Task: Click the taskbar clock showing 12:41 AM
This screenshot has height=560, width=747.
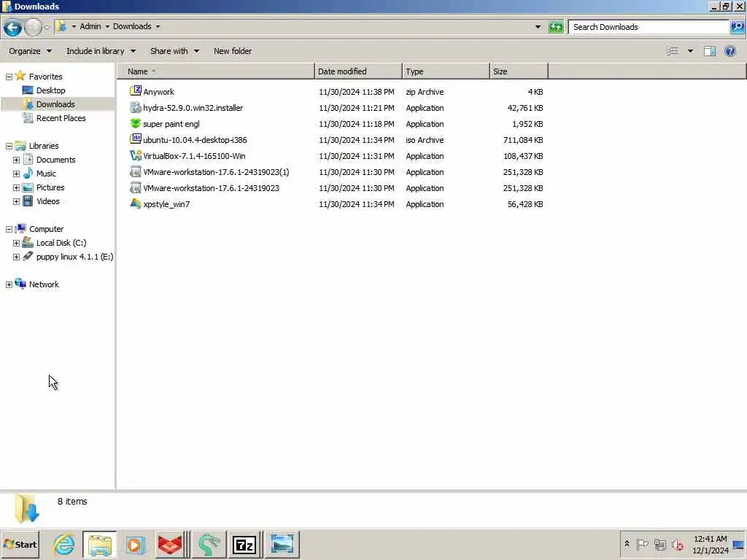Action: (x=710, y=544)
